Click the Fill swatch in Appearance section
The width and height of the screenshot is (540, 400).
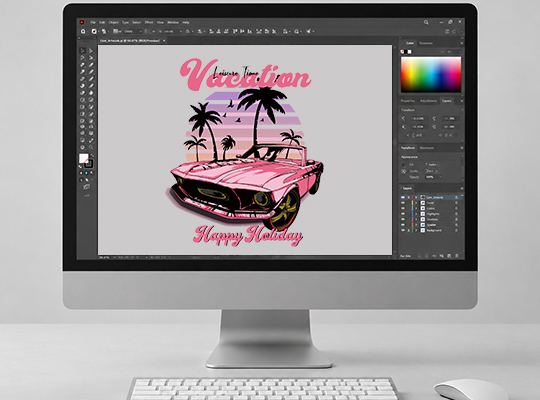pos(403,165)
